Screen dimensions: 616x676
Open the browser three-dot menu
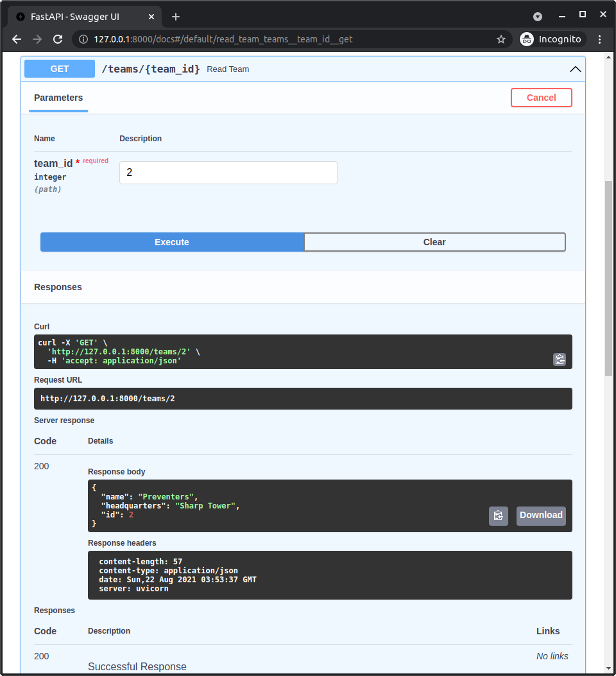[599, 39]
